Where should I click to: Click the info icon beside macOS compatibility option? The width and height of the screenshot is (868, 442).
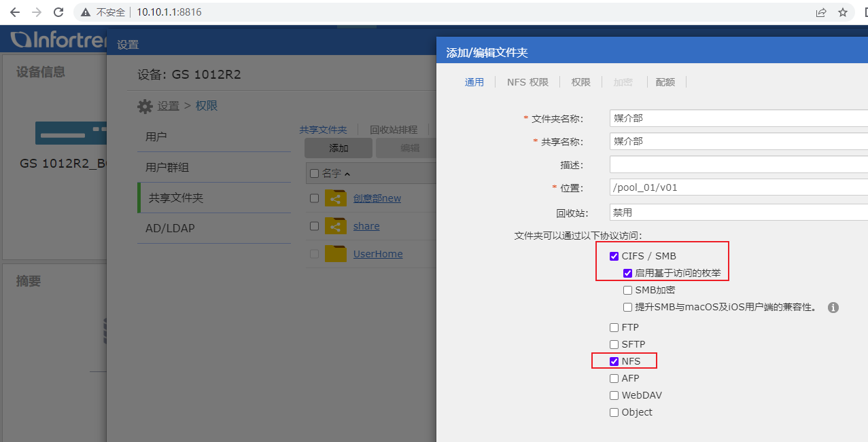point(833,308)
